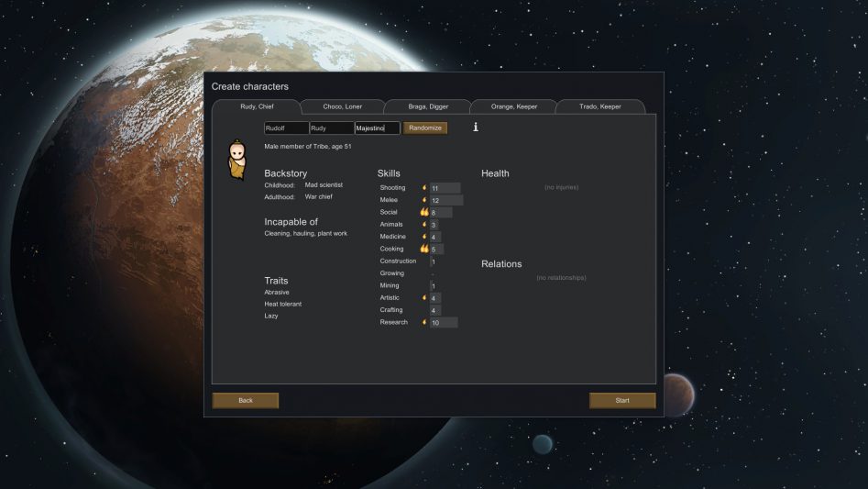Click 'Male member of Tribe, age 51'
The image size is (868, 489).
(308, 147)
